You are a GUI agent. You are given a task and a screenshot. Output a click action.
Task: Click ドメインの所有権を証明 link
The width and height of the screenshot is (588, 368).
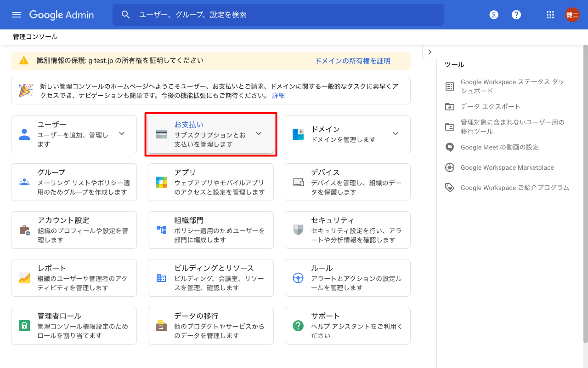pyautogui.click(x=352, y=61)
